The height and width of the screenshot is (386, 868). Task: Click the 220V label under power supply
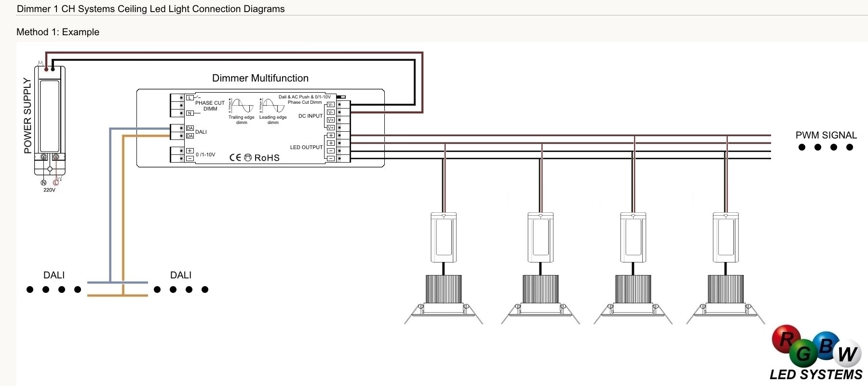pyautogui.click(x=49, y=190)
